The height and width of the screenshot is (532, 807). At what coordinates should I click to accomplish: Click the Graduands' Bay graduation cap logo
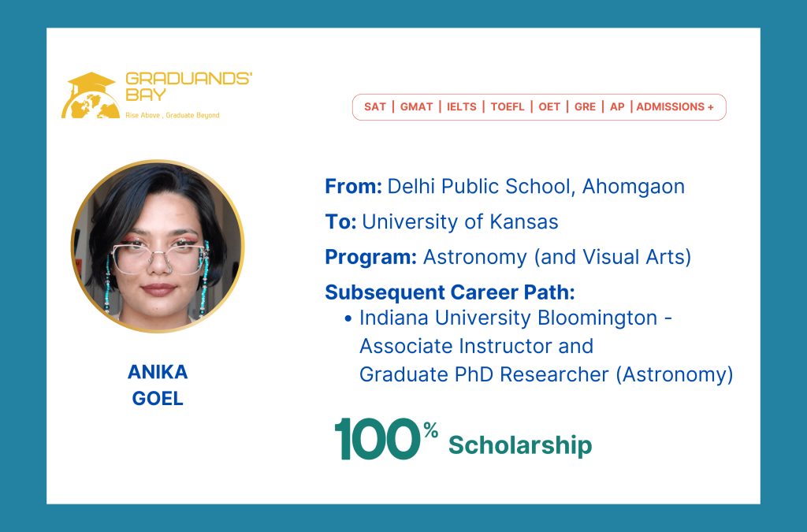click(x=89, y=95)
